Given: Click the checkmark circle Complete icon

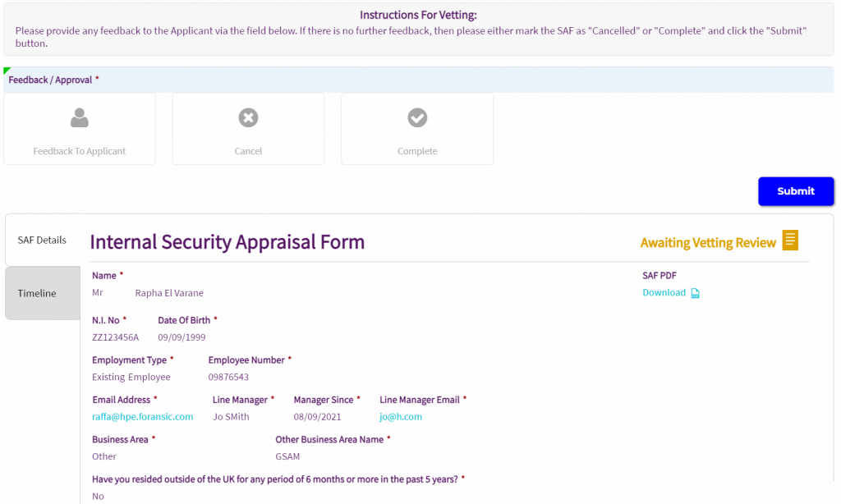Looking at the screenshot, I should pyautogui.click(x=417, y=118).
